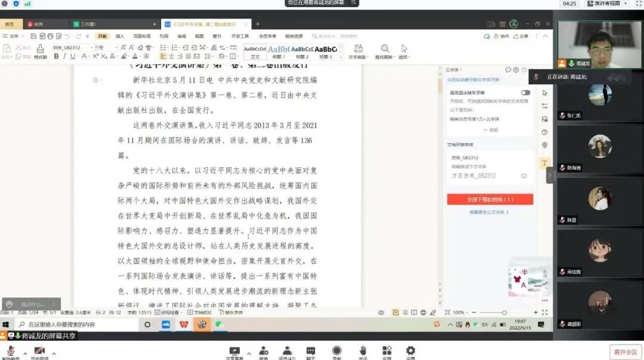Image resolution: width=644 pixels, height=360 pixels.
Task: Adjust the document zoom slider in status bar
Action: pyautogui.click(x=504, y=312)
